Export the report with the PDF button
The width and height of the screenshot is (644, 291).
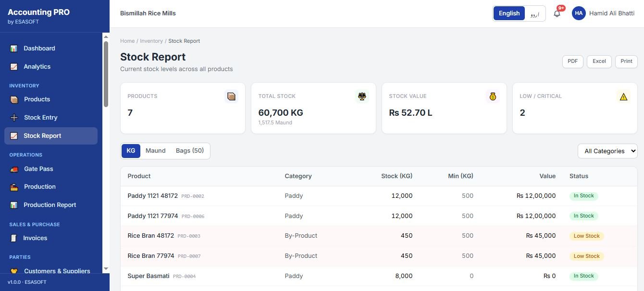[x=572, y=61]
